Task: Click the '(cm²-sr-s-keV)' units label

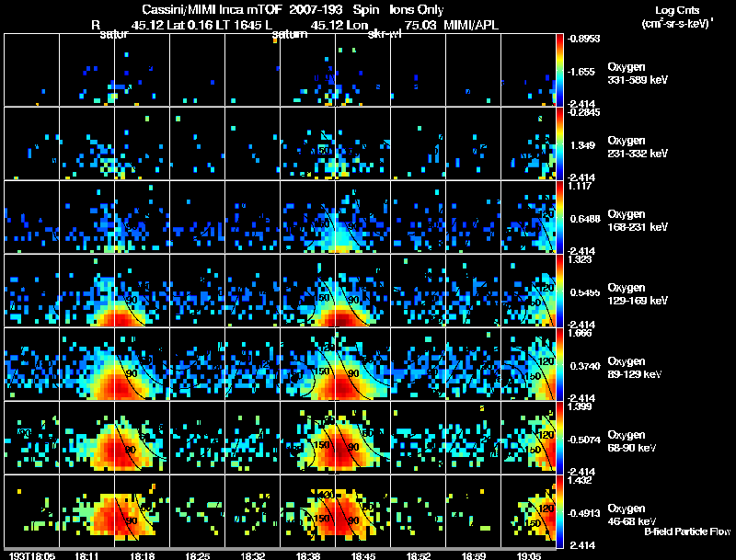Action: tap(677, 24)
